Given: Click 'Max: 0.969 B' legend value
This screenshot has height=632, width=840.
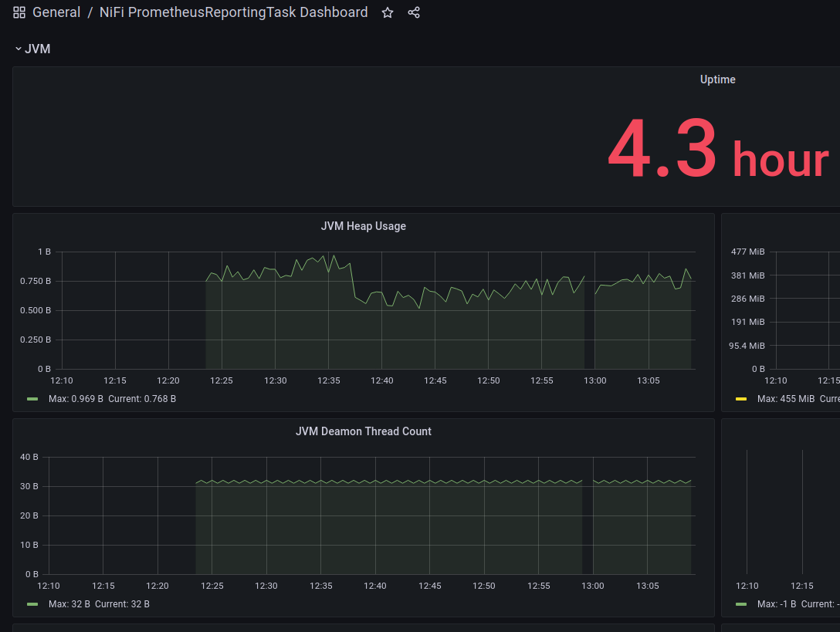Looking at the screenshot, I should [76, 399].
